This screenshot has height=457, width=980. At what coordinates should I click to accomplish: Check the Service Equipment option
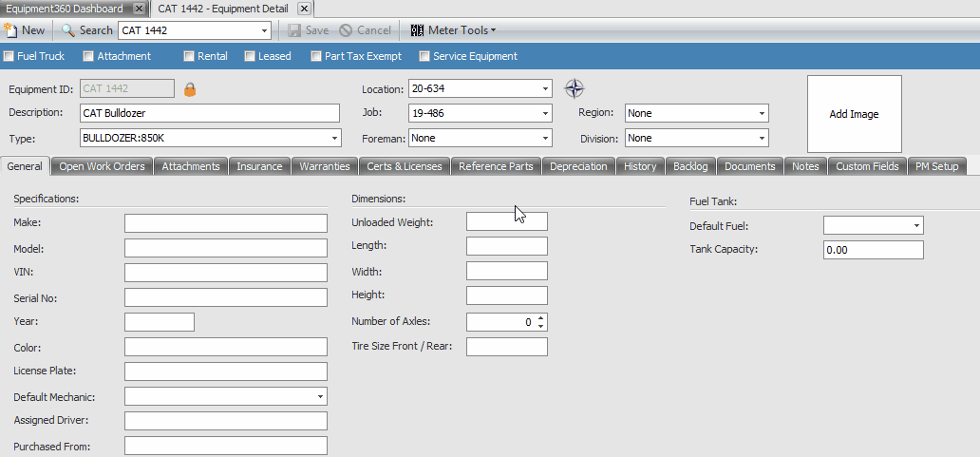(x=425, y=56)
